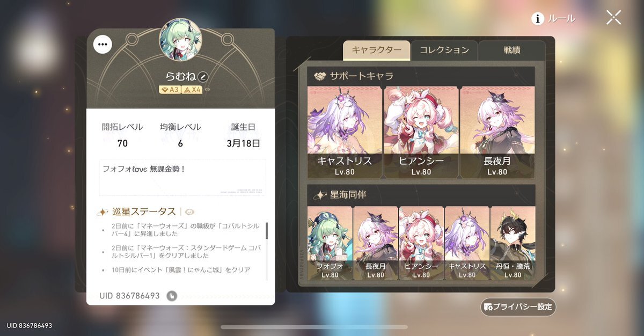Image resolution: width=644 pixels, height=336 pixels.
Task: Select support character キャストリス card
Action: pos(345,132)
